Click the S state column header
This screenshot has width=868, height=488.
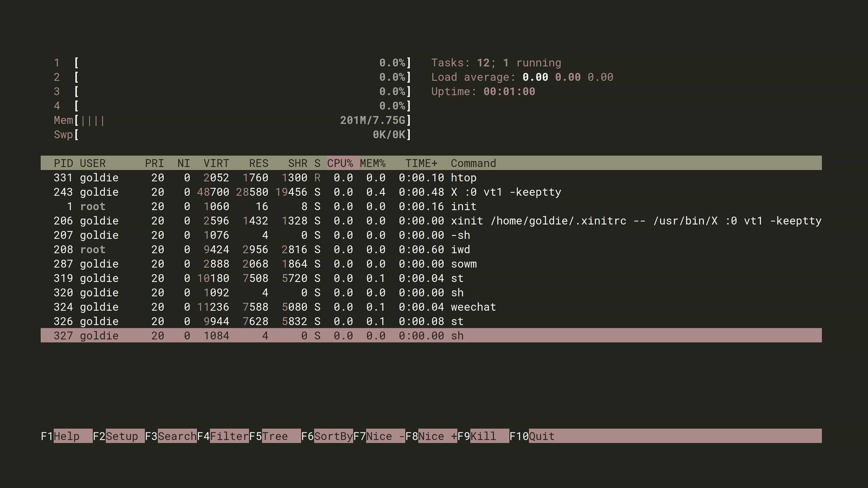pyautogui.click(x=317, y=163)
